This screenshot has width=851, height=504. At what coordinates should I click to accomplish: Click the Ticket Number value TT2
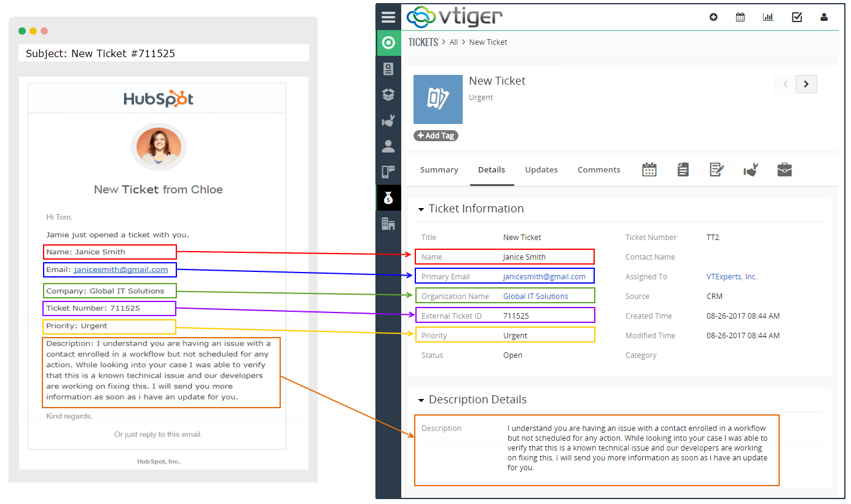(x=713, y=238)
